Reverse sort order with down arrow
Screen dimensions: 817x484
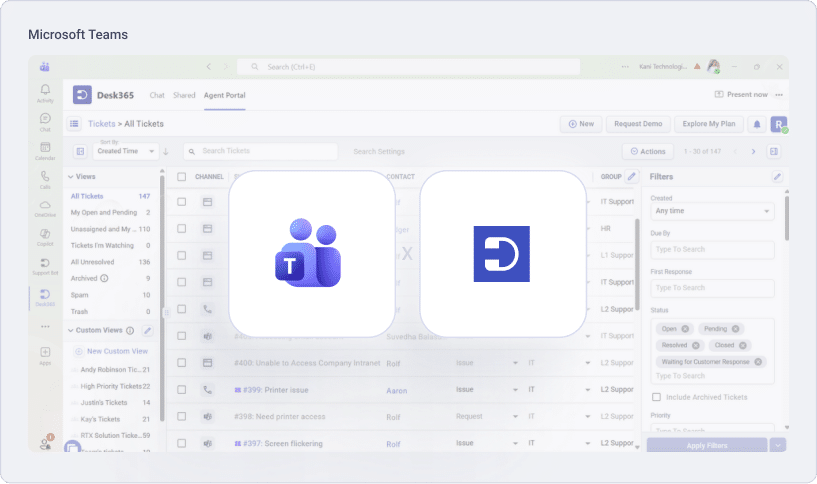(x=166, y=152)
